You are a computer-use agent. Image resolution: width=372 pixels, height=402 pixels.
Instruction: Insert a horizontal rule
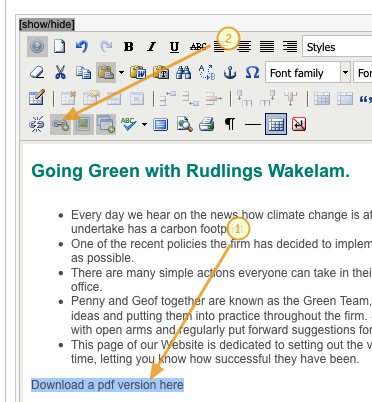[253, 125]
